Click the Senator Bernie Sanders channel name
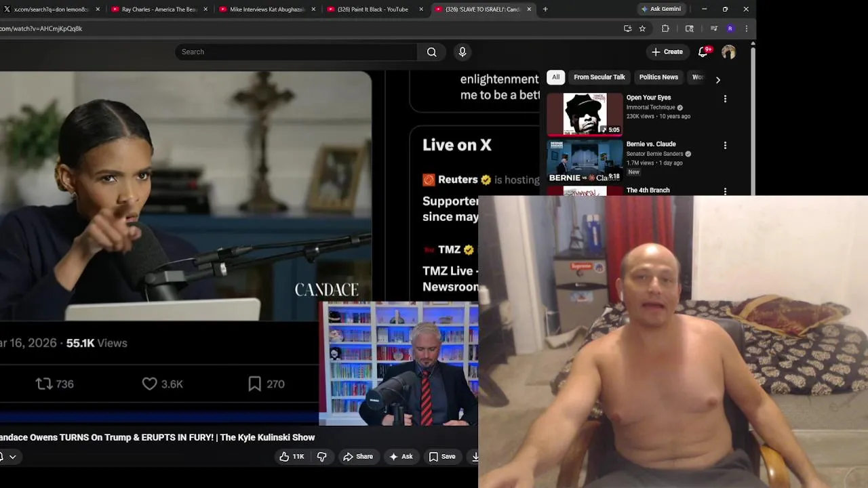Viewport: 868px width, 488px height. (654, 154)
